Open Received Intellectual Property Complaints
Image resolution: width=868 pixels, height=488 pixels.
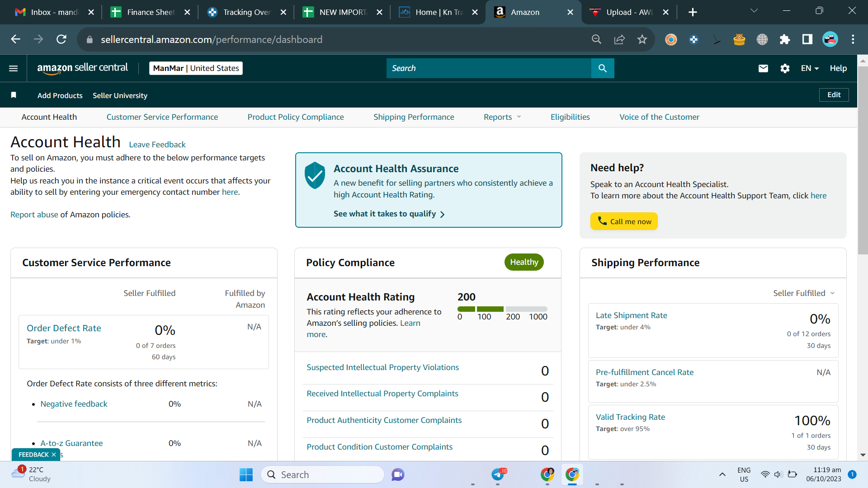382,394
